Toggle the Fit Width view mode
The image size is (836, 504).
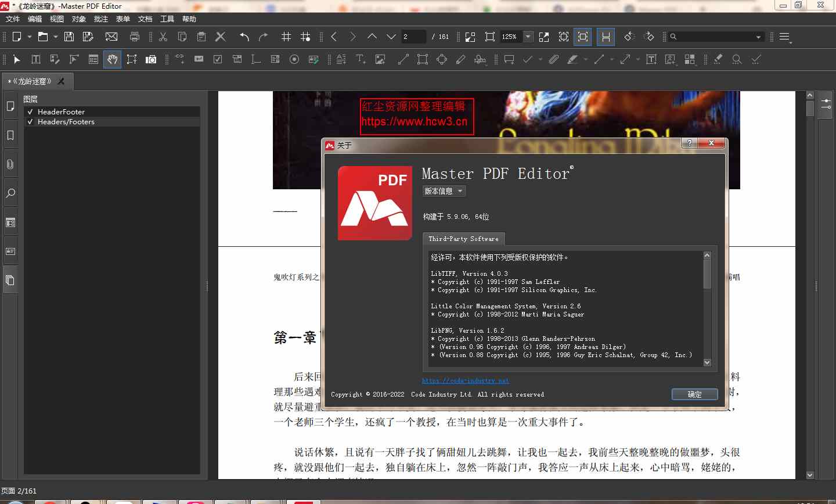(606, 37)
